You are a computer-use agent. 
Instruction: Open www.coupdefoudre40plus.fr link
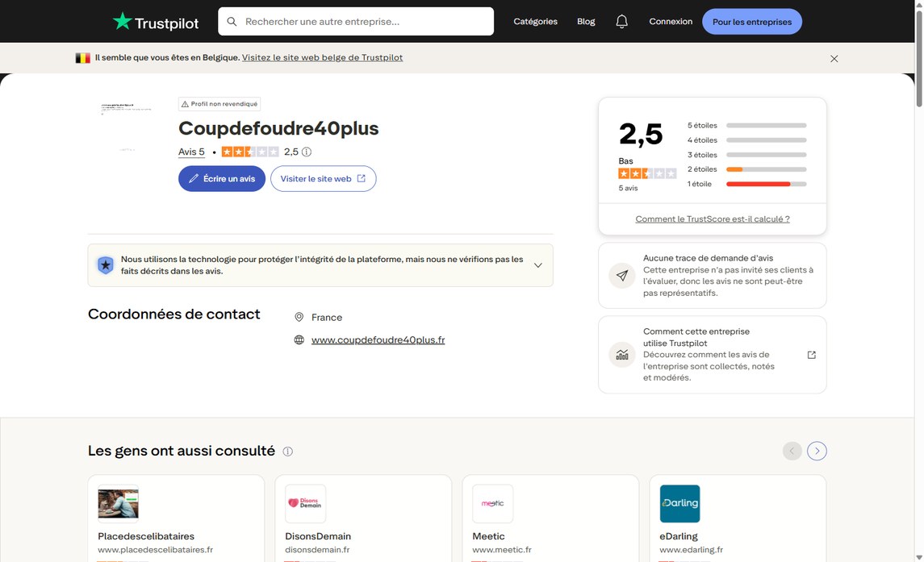tap(378, 340)
